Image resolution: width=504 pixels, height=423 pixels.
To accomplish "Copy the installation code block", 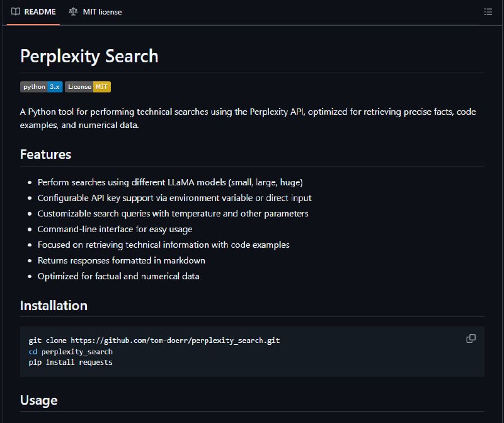I will coord(471,339).
